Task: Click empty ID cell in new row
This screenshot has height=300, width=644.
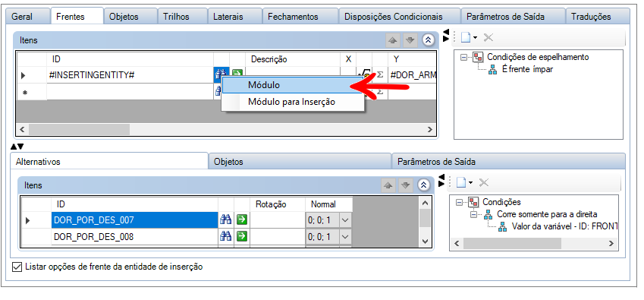Action: click(x=130, y=92)
